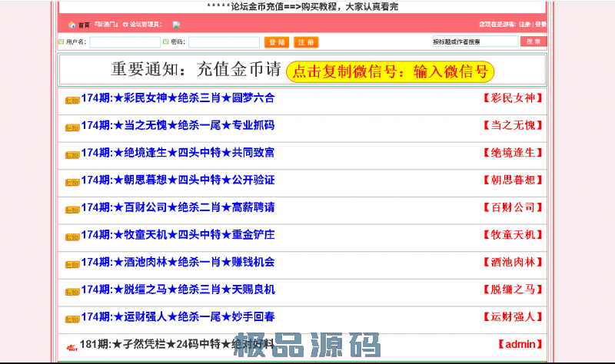This screenshot has height=364, width=615.
Task: Open the 181期 孑然凭栏 24码中特 thread
Action: [x=177, y=344]
